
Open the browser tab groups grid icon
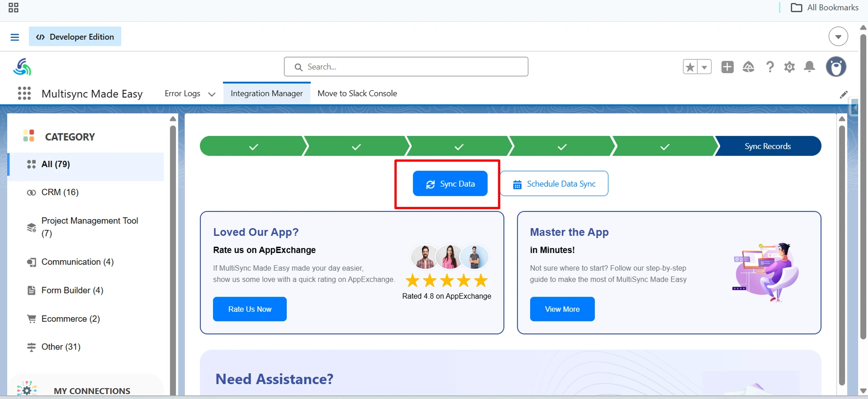(x=14, y=8)
